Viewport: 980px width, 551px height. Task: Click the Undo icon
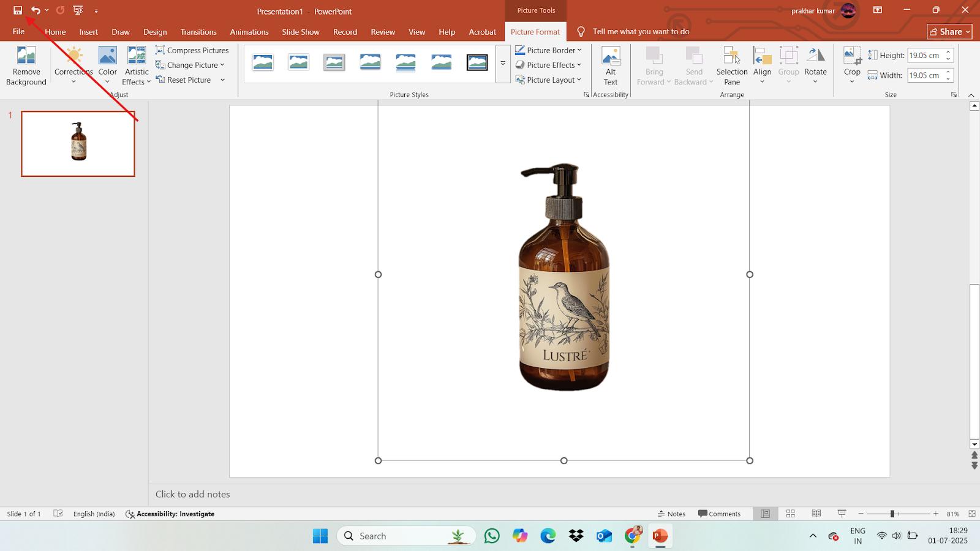36,10
